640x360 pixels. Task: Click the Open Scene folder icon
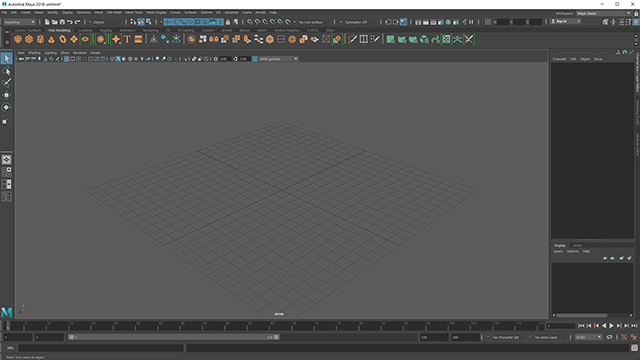pyautogui.click(x=54, y=22)
